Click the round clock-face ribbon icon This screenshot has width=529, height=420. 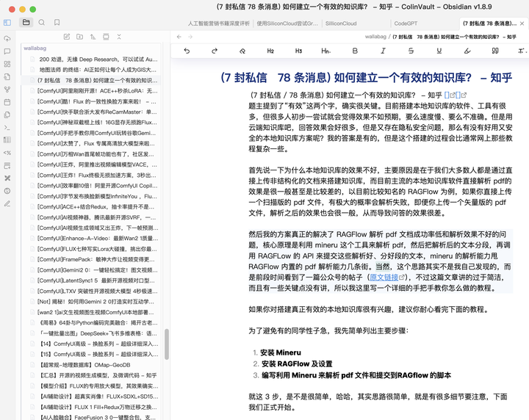[x=7, y=191]
